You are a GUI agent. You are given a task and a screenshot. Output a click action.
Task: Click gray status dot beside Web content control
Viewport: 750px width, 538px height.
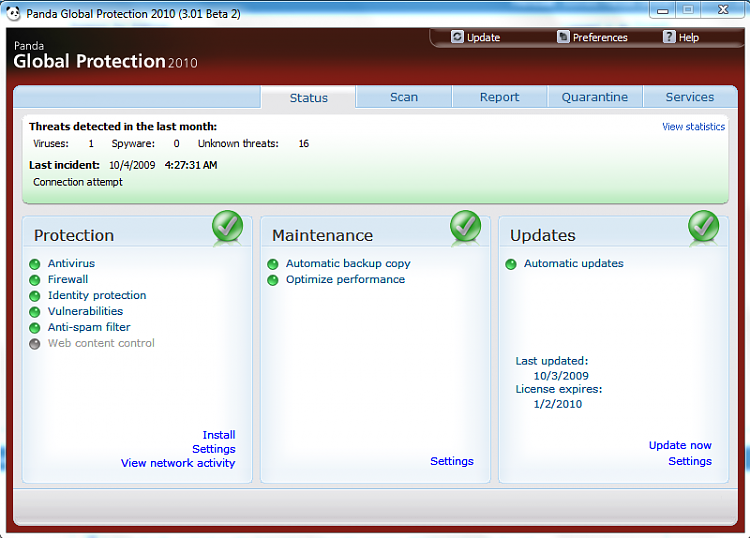pyautogui.click(x=34, y=344)
